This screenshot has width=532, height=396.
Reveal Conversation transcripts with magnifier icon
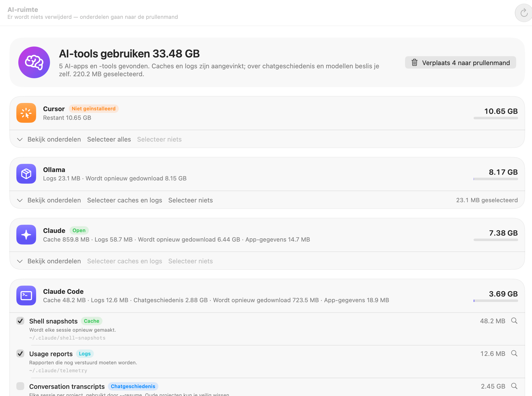(x=514, y=386)
